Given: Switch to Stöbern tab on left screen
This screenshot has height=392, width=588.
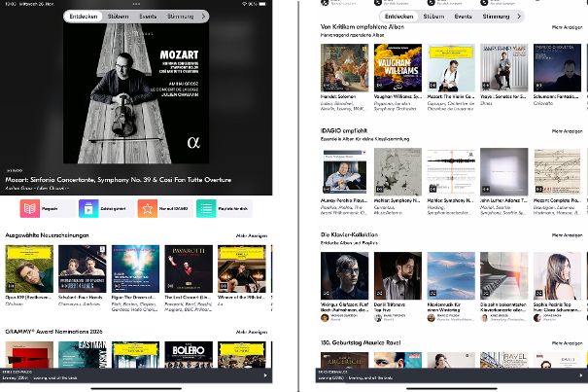Looking at the screenshot, I should [118, 17].
